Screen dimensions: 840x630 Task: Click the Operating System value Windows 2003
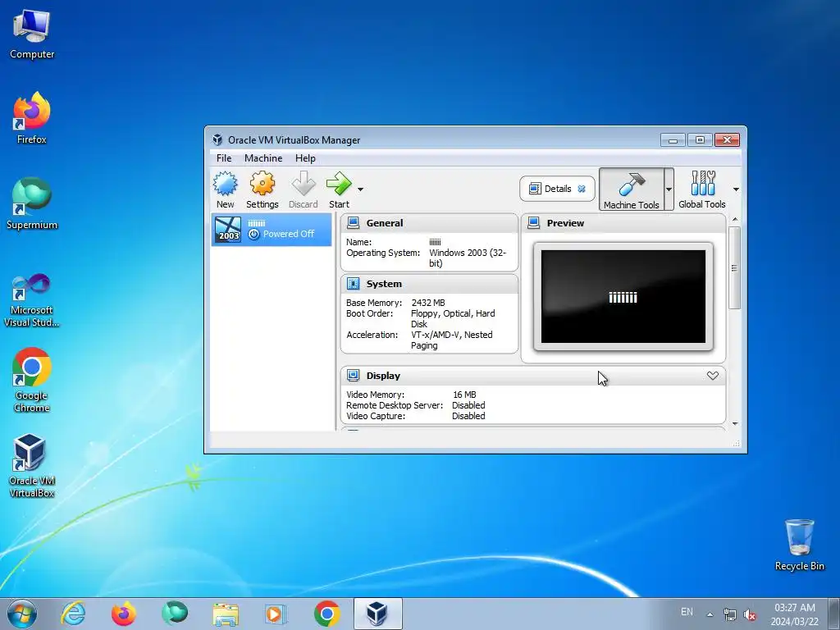[467, 258]
